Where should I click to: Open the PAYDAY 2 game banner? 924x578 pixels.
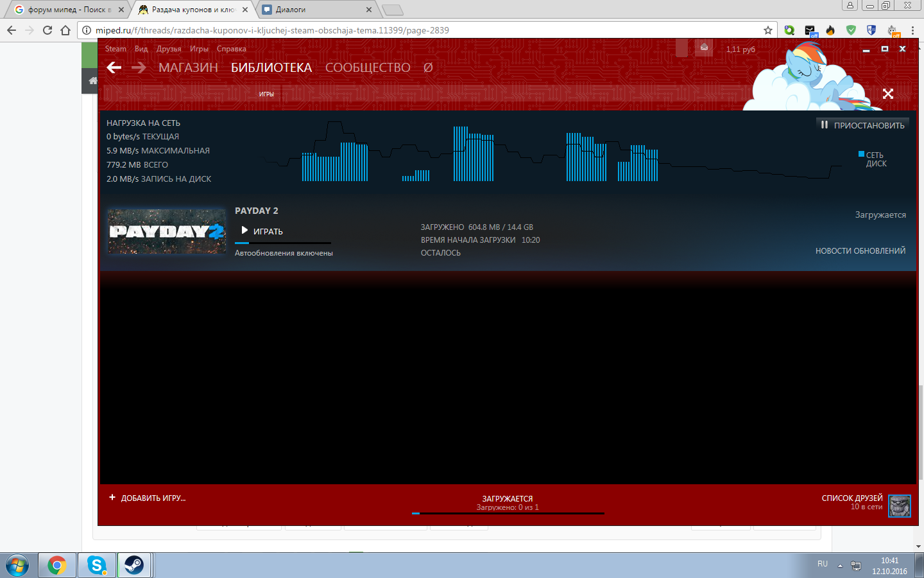coord(167,231)
